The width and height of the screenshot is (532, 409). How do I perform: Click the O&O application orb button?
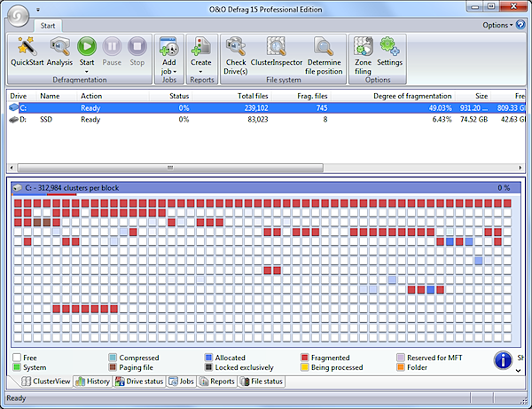coord(17,15)
